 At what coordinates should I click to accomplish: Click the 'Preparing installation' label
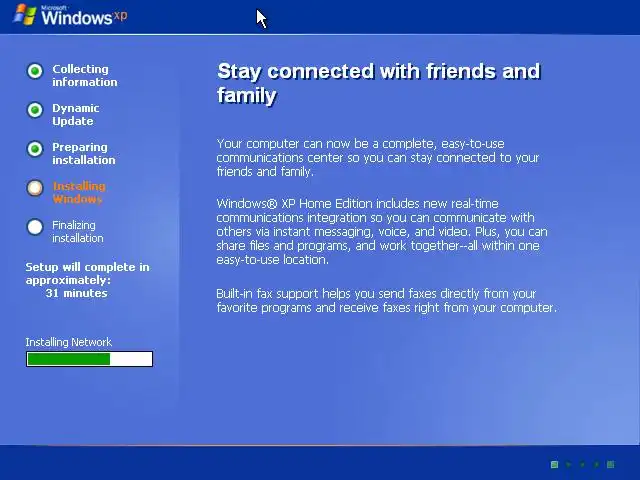tap(84, 153)
